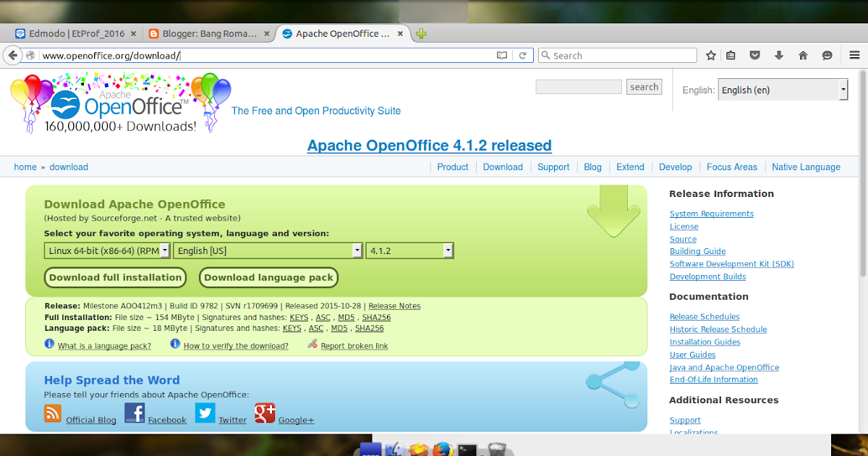The image size is (868, 456).
Task: Open the End-Of-Life Information link
Action: (714, 379)
